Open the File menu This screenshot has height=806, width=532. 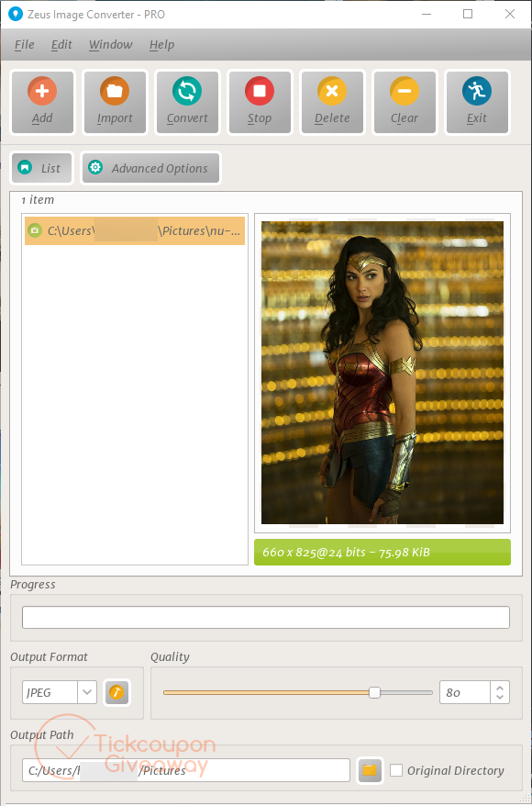pyautogui.click(x=24, y=45)
